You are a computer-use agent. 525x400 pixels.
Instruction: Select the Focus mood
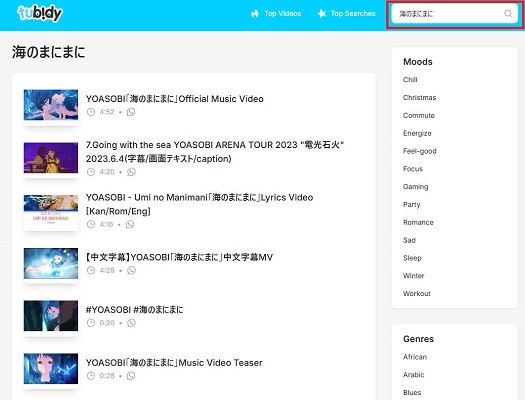pos(413,169)
